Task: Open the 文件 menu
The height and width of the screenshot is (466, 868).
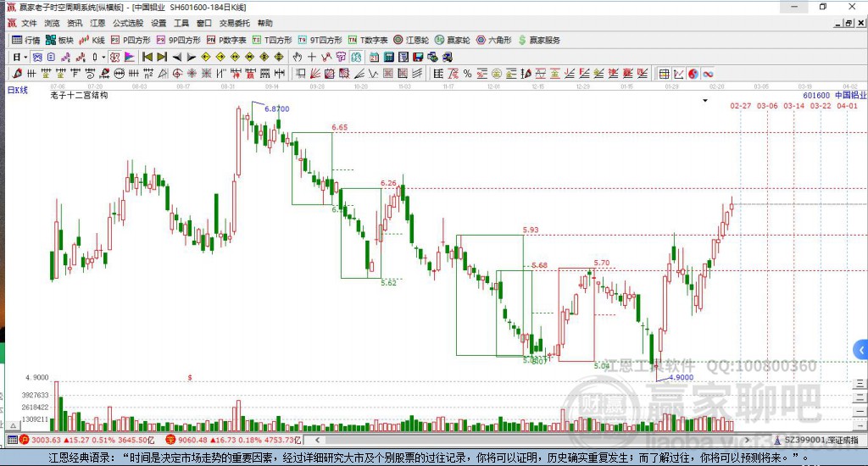Action: click(29, 23)
